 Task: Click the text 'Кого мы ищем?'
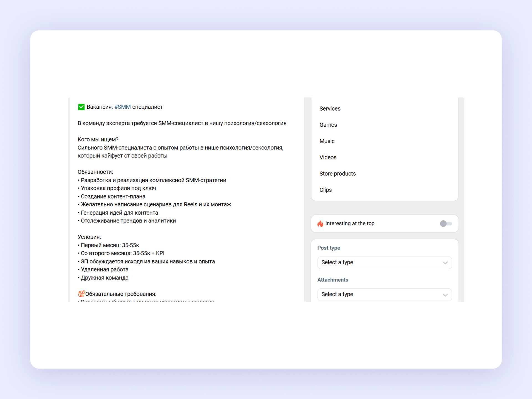[98, 139]
